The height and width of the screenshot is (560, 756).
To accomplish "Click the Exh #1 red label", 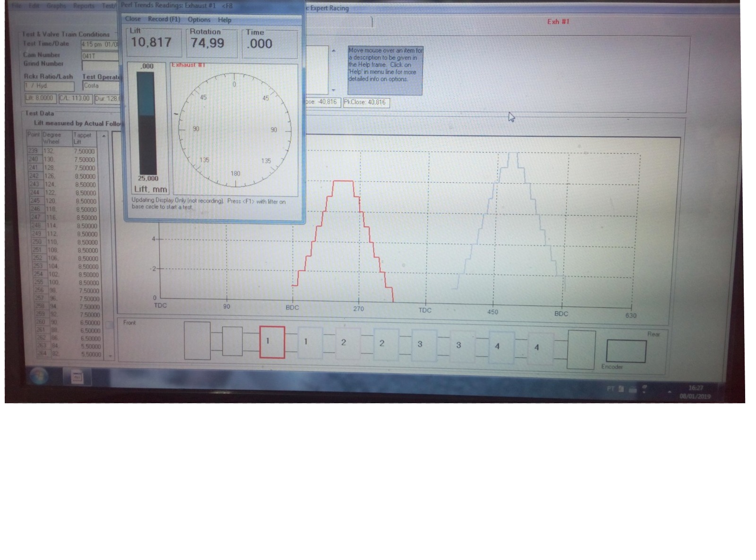I will click(558, 22).
